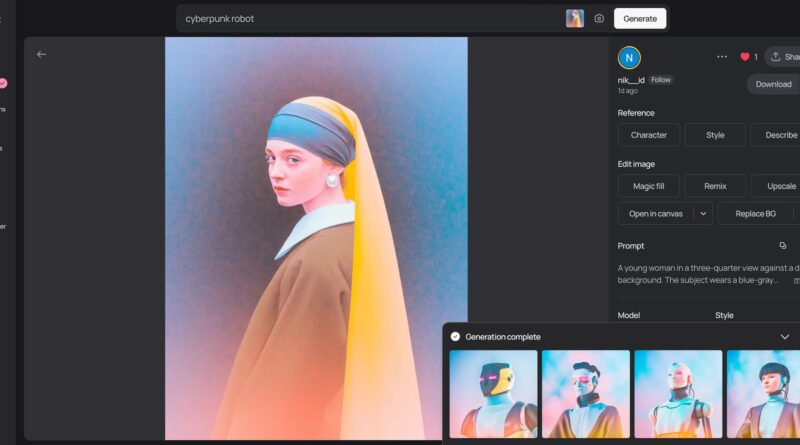Click Open in canvas button
Image resolution: width=800 pixels, height=445 pixels.
click(x=656, y=214)
